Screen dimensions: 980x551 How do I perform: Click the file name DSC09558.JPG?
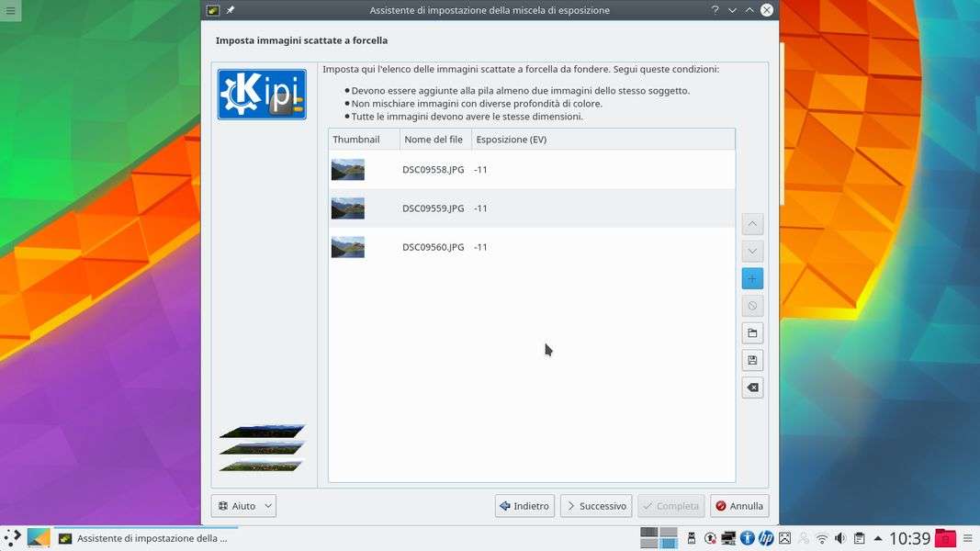(434, 170)
